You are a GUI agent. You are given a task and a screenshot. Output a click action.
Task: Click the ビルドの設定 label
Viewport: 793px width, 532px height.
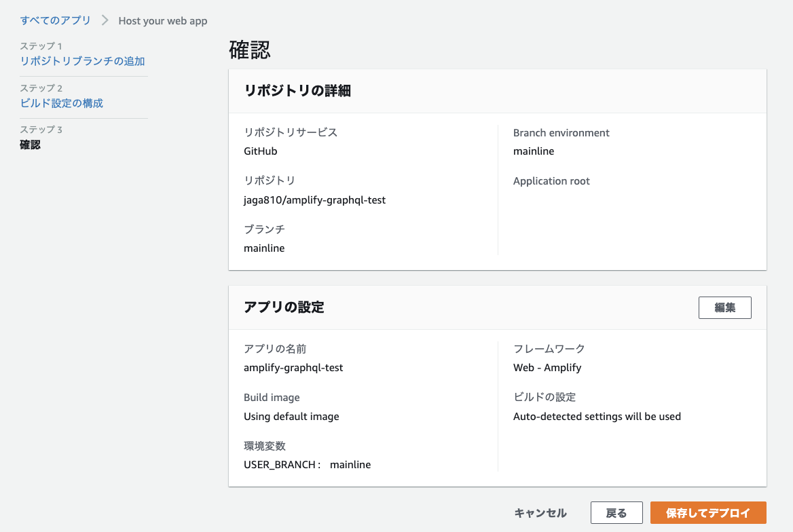click(x=545, y=398)
